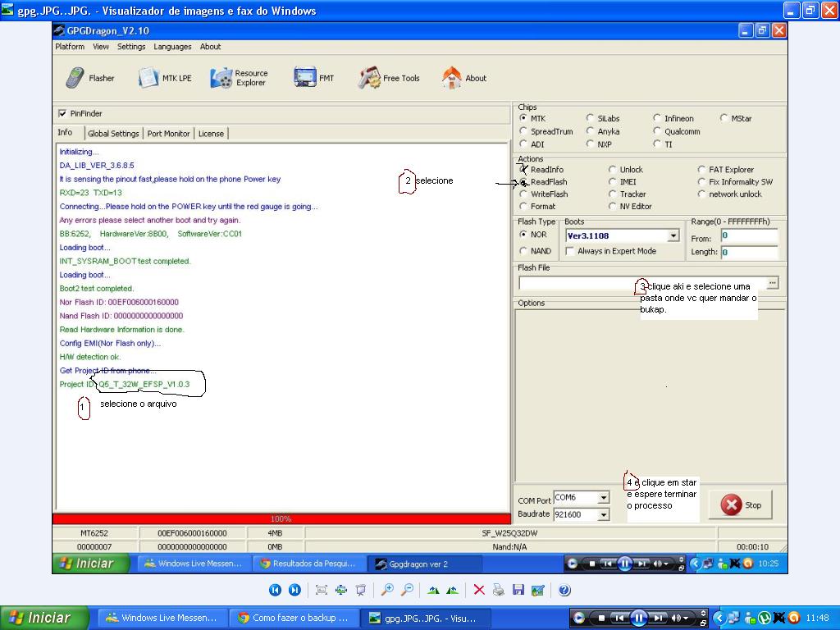Screen dimensions: 840x630
Task: Click the red 100% progress bar
Action: (281, 518)
